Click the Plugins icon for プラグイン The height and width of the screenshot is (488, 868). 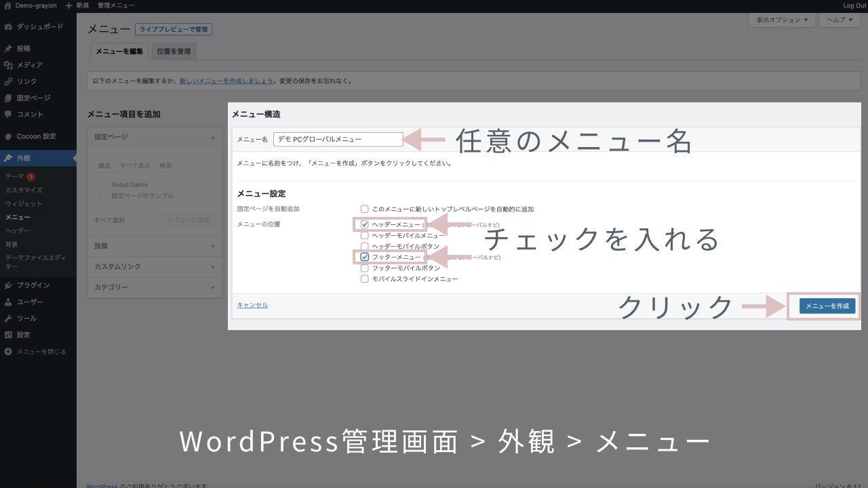[7, 285]
